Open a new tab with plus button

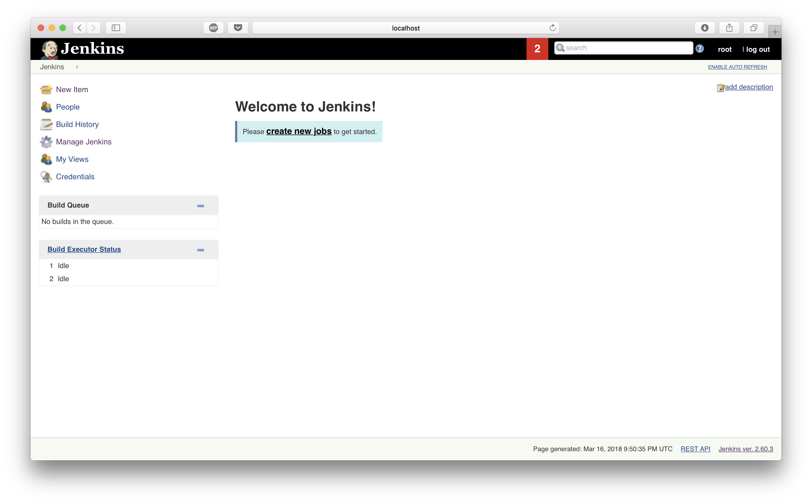tap(775, 32)
